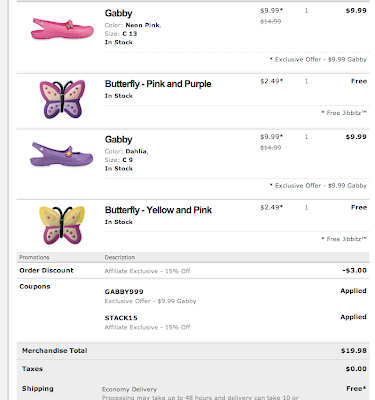Select the STACK15 coupon code text
This screenshot has height=400, width=375.
click(x=121, y=318)
